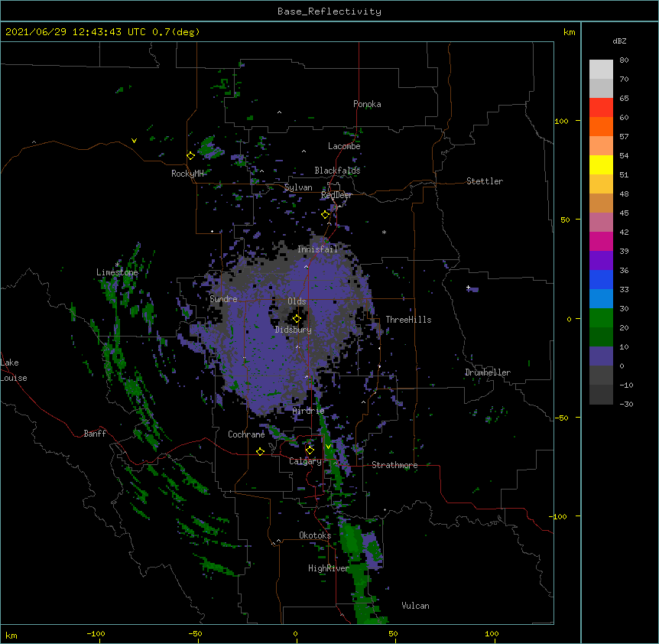Click the Innisfail town label
Image resolution: width=659 pixels, height=644 pixels.
(317, 249)
